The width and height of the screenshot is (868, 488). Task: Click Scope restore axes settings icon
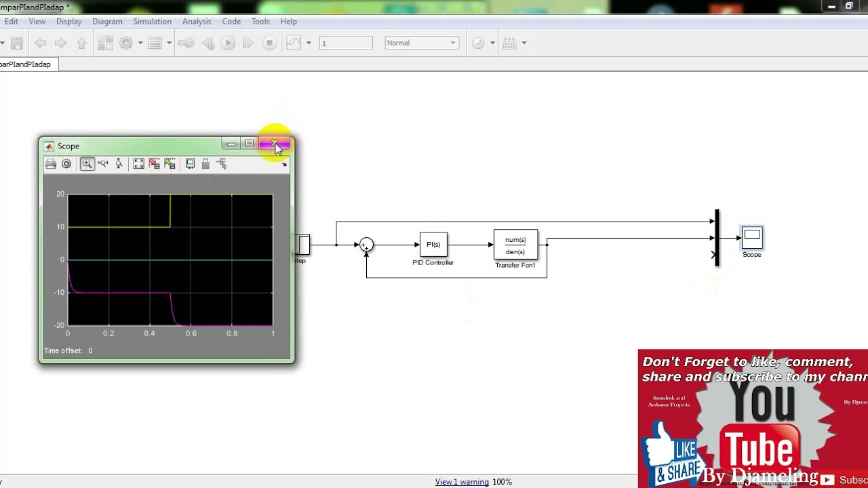tap(170, 163)
